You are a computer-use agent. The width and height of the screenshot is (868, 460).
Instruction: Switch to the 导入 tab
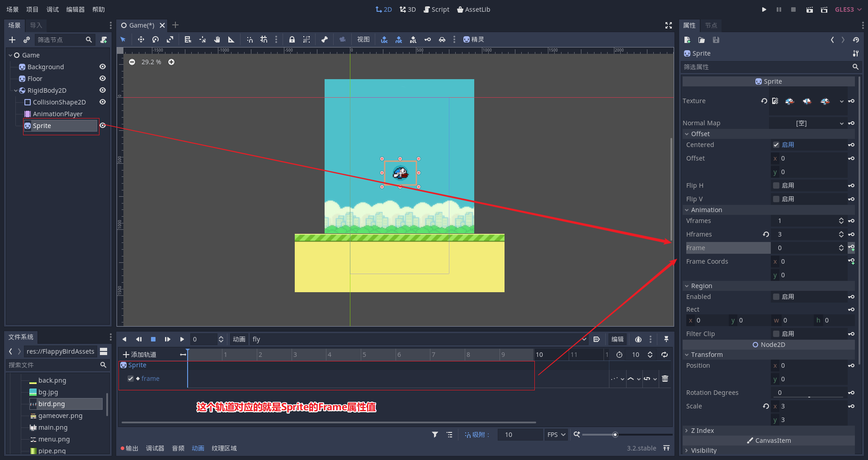(x=36, y=25)
